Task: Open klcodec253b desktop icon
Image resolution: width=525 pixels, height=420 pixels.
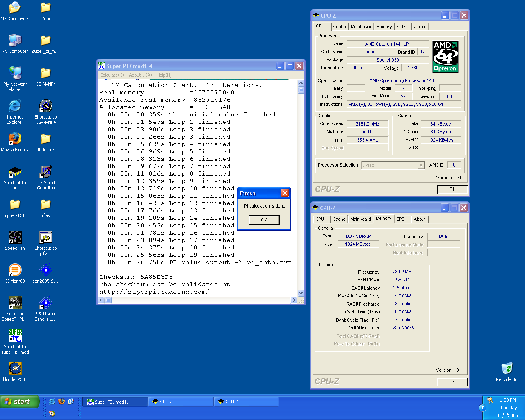Action: pyautogui.click(x=15, y=372)
